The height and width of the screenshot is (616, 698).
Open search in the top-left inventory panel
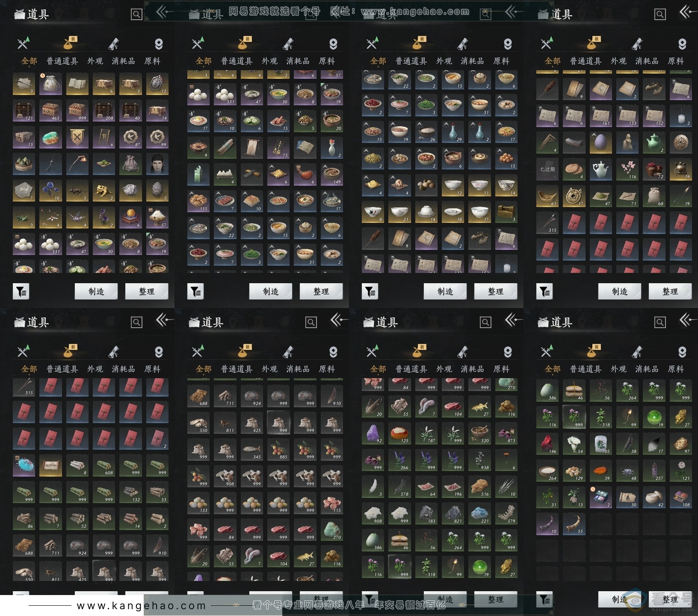[136, 15]
